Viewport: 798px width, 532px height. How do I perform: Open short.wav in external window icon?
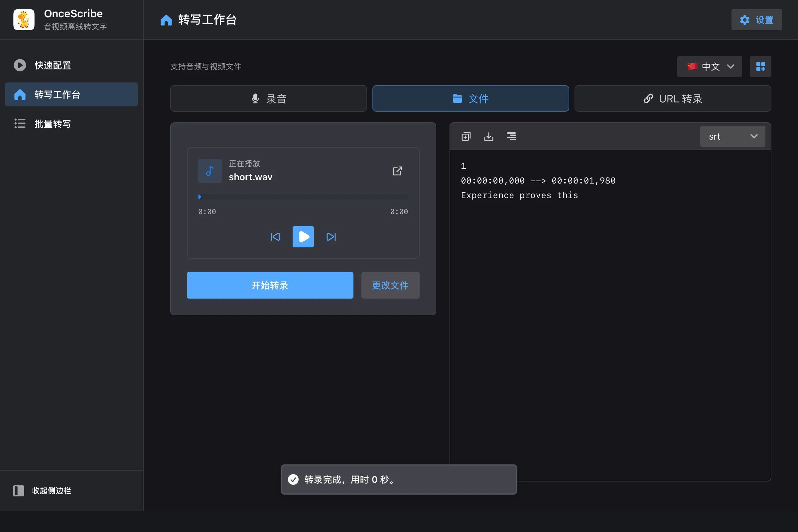(397, 171)
